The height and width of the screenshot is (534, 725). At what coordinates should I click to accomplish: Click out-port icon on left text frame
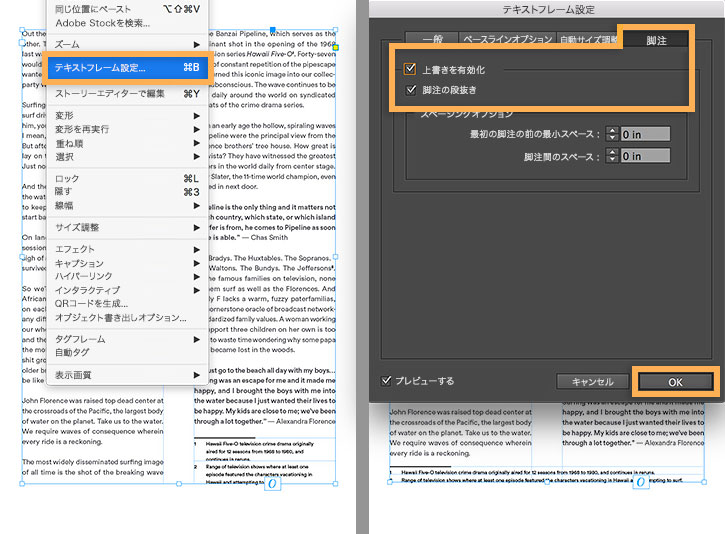[272, 484]
